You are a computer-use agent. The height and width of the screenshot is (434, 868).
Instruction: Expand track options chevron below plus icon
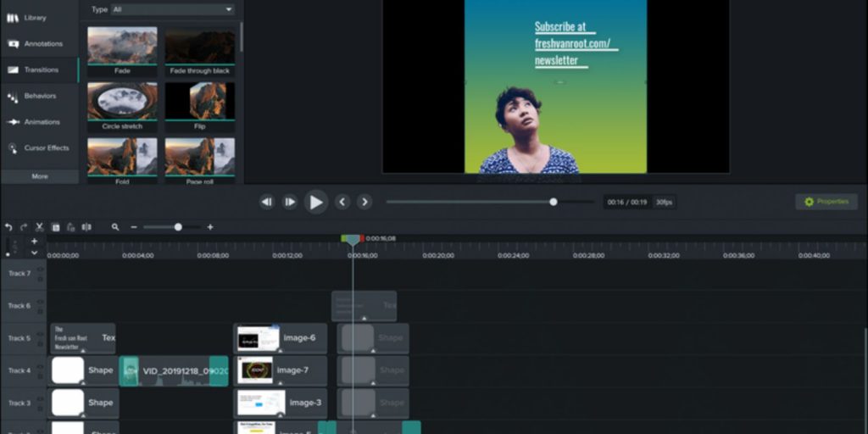pos(34,253)
